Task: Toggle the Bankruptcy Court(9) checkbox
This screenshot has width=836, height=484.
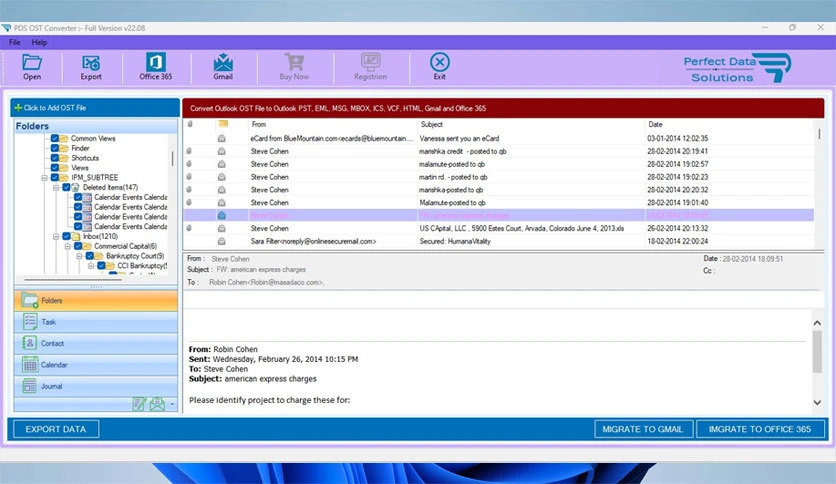Action: tap(90, 256)
